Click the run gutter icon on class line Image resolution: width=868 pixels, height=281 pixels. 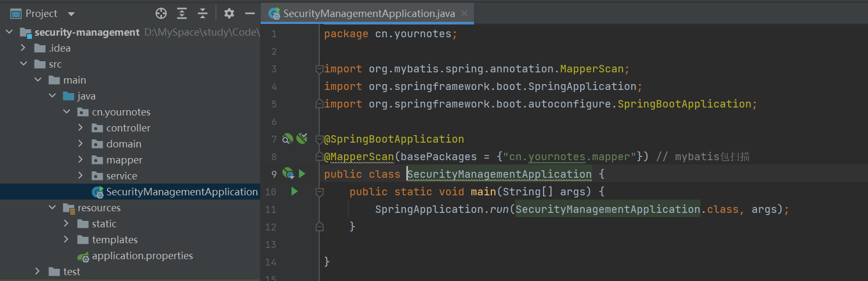(302, 173)
